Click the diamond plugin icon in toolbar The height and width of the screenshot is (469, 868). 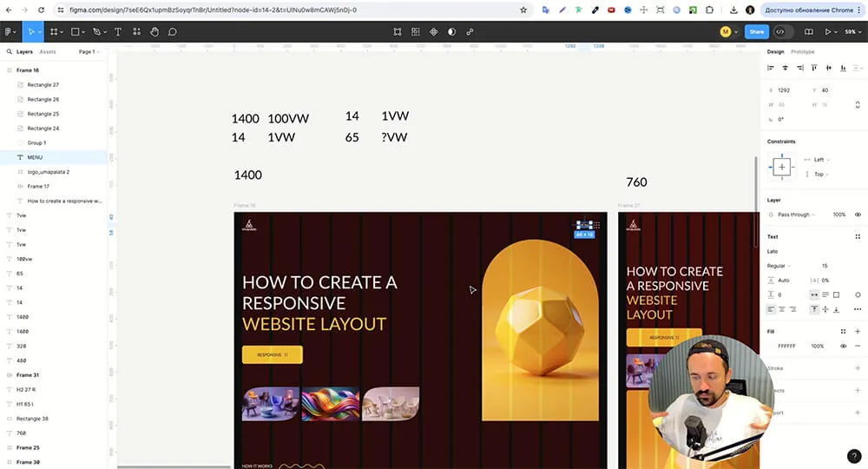[x=434, y=32]
